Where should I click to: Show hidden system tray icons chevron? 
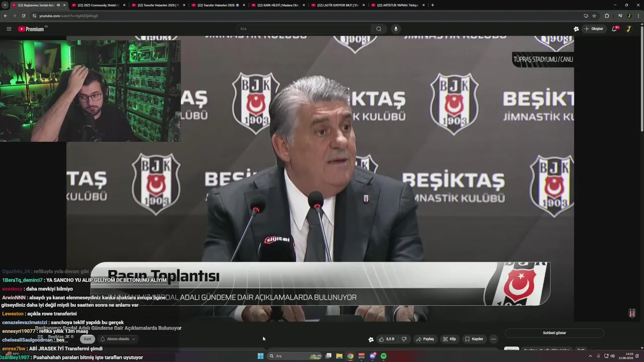pyautogui.click(x=590, y=356)
